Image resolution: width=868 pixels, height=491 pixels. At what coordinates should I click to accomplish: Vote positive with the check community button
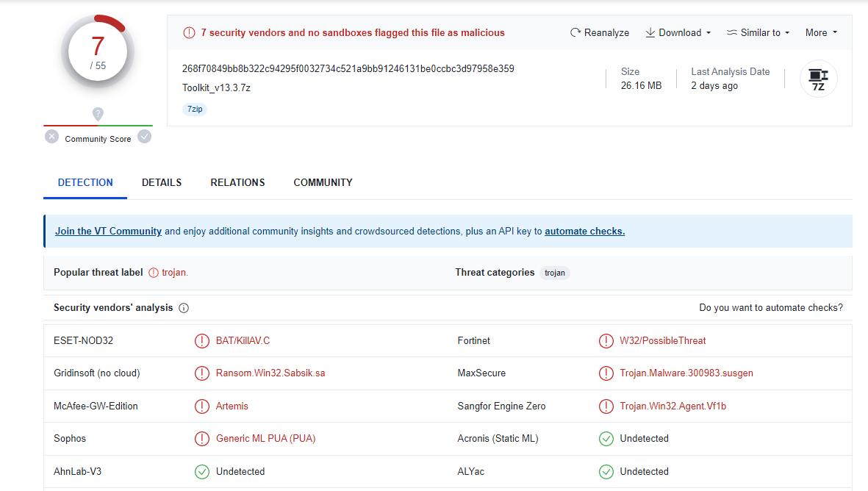pyautogui.click(x=145, y=137)
